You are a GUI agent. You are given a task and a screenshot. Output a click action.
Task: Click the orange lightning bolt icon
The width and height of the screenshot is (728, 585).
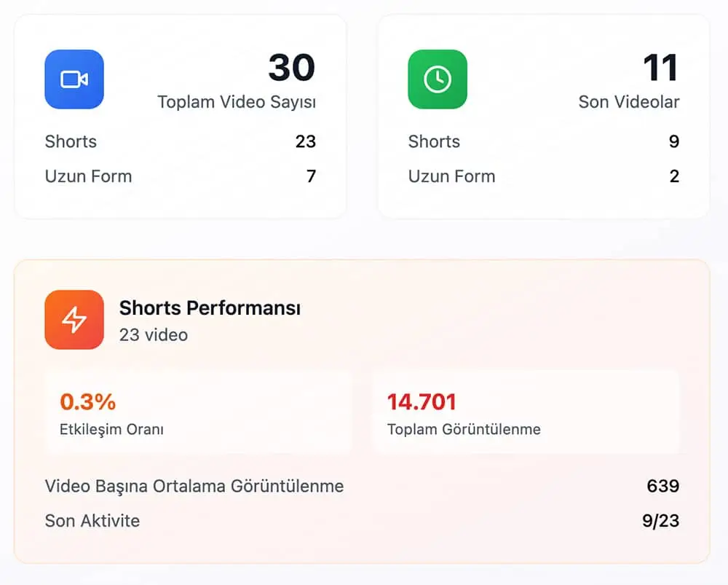[74, 320]
